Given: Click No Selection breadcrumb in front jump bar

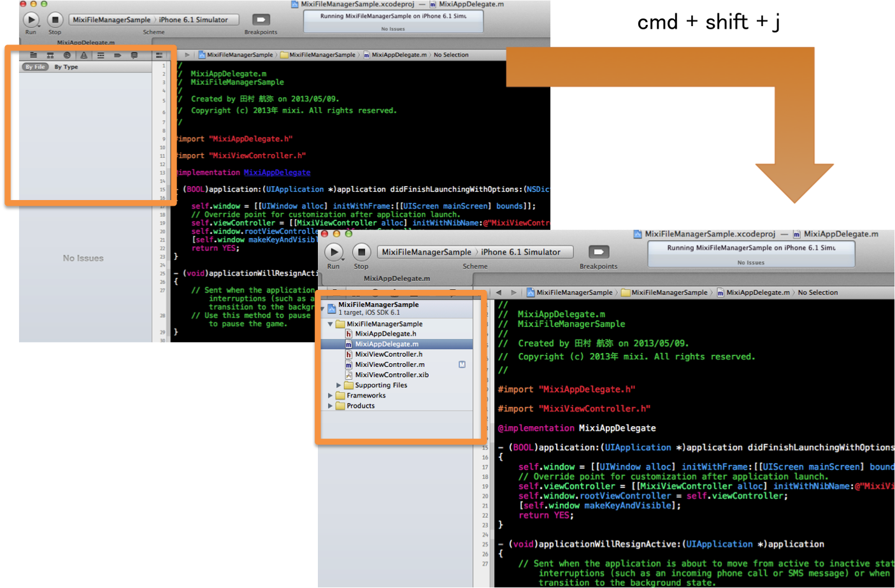Looking at the screenshot, I should 818,292.
